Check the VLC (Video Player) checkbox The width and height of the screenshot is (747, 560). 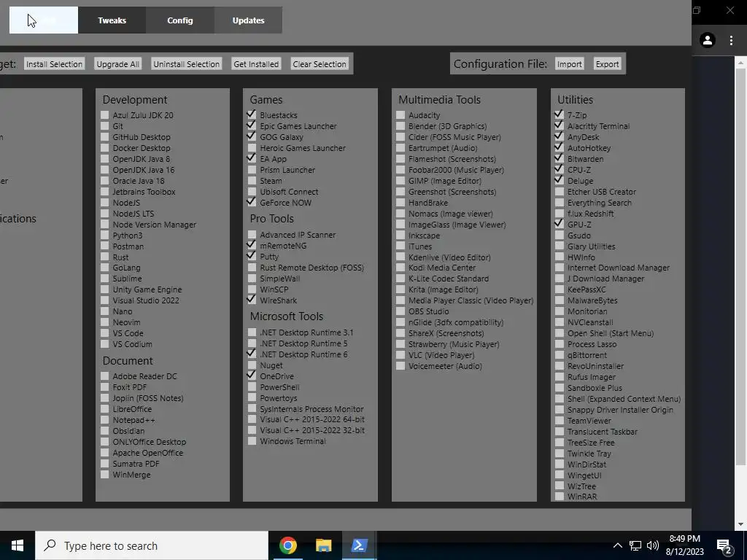pyautogui.click(x=400, y=355)
